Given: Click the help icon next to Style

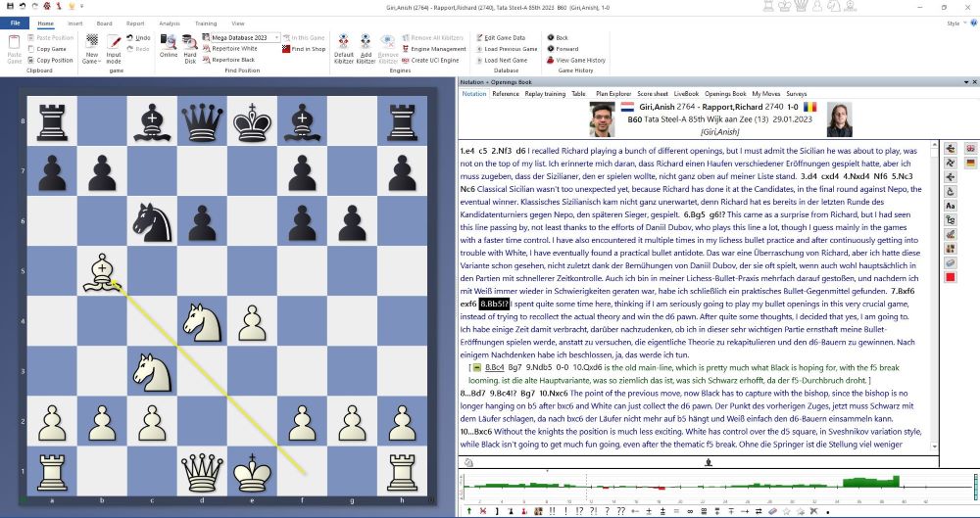Looking at the screenshot, I should click(974, 24).
